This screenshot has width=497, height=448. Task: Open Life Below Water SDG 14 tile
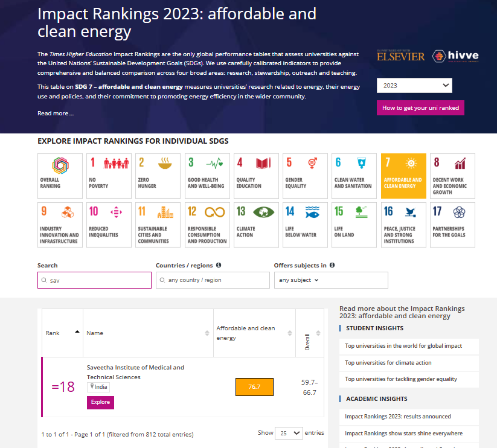click(305, 225)
